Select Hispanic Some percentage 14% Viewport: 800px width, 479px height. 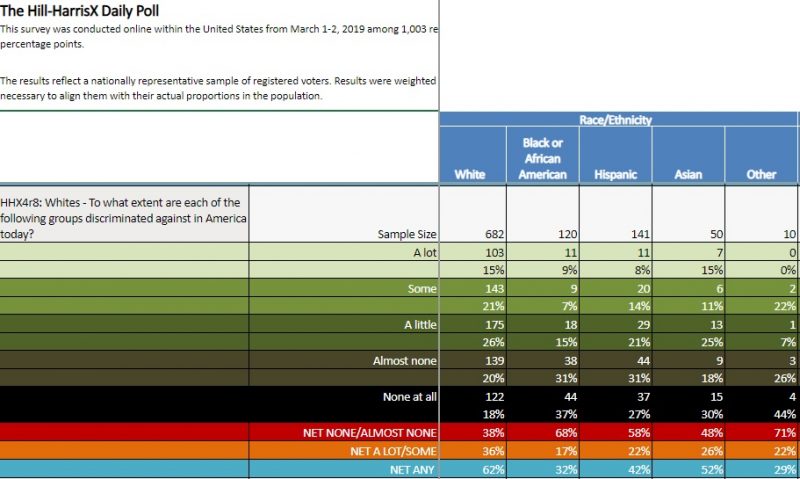(x=639, y=306)
